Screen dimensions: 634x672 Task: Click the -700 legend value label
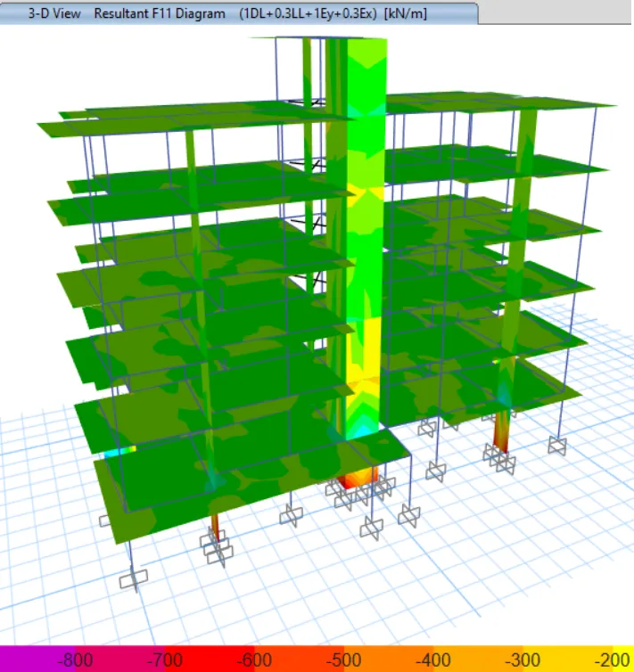point(164,660)
